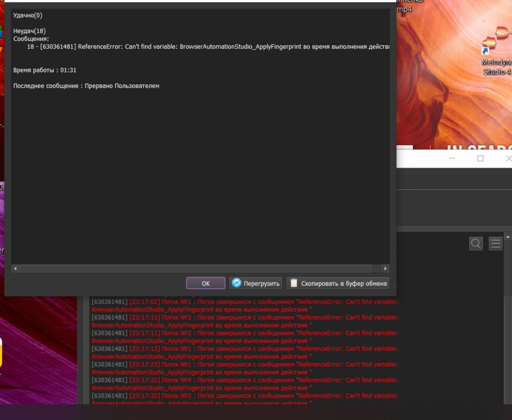Open the log panel hamburger menu
The height and width of the screenshot is (420, 512).
(x=495, y=244)
